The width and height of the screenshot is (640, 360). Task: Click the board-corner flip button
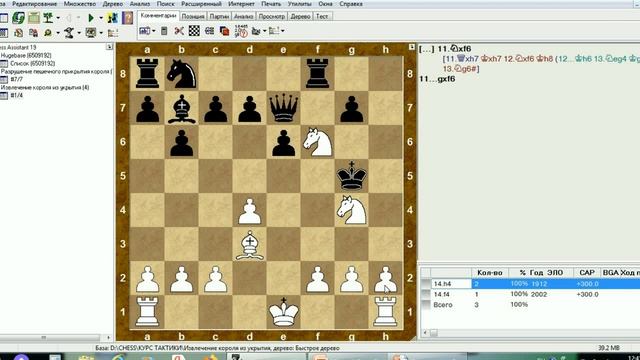411,47
